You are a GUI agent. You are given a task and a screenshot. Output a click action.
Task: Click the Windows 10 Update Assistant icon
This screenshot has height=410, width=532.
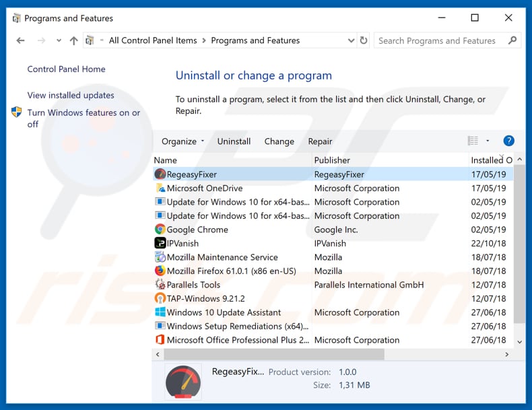160,312
